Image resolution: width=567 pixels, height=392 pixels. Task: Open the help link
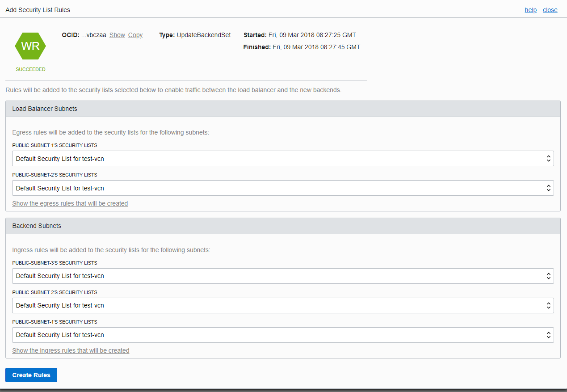(x=531, y=10)
